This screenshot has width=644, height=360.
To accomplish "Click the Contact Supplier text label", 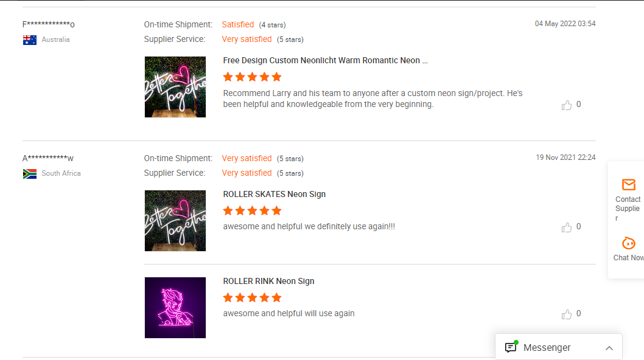I will click(x=628, y=209).
